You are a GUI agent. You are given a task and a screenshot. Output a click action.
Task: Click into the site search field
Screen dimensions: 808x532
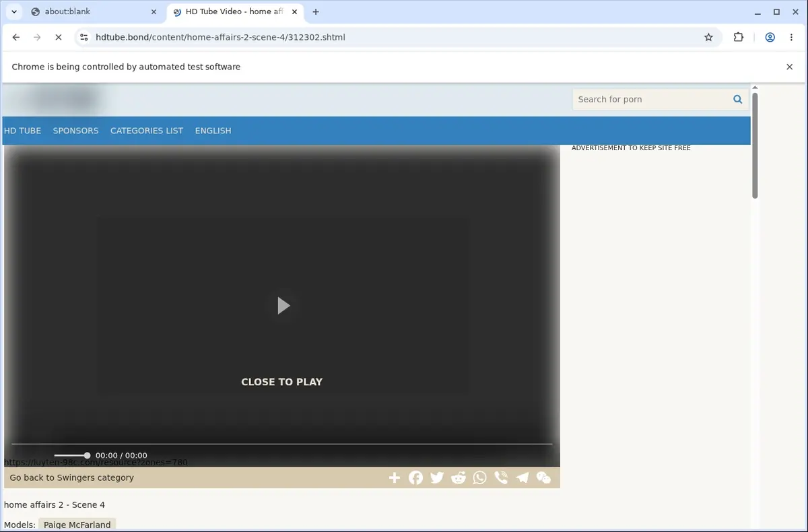tap(650, 99)
